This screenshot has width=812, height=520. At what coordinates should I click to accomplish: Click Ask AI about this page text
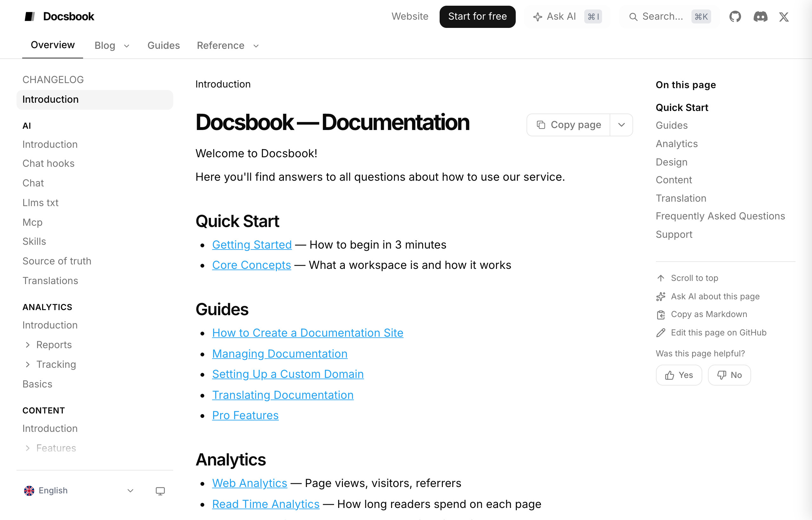715,296
